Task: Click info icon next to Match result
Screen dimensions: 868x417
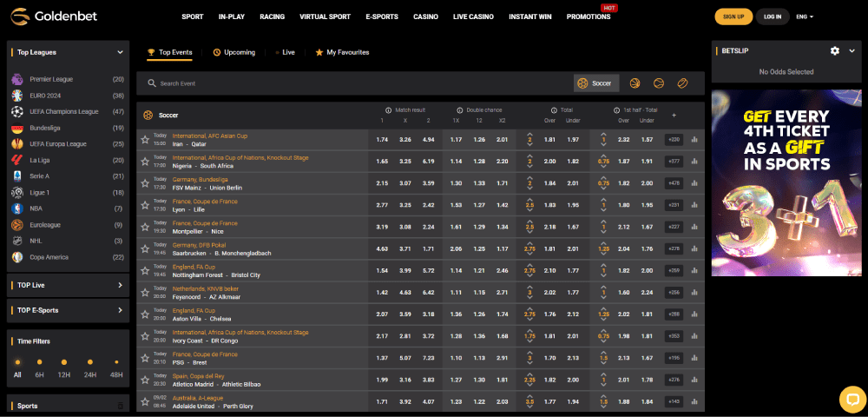Action: 389,110
